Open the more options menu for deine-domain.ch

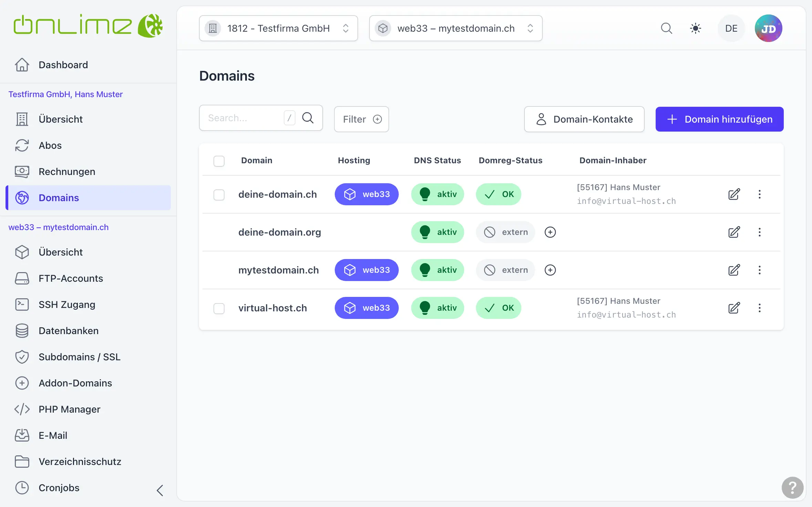click(759, 194)
